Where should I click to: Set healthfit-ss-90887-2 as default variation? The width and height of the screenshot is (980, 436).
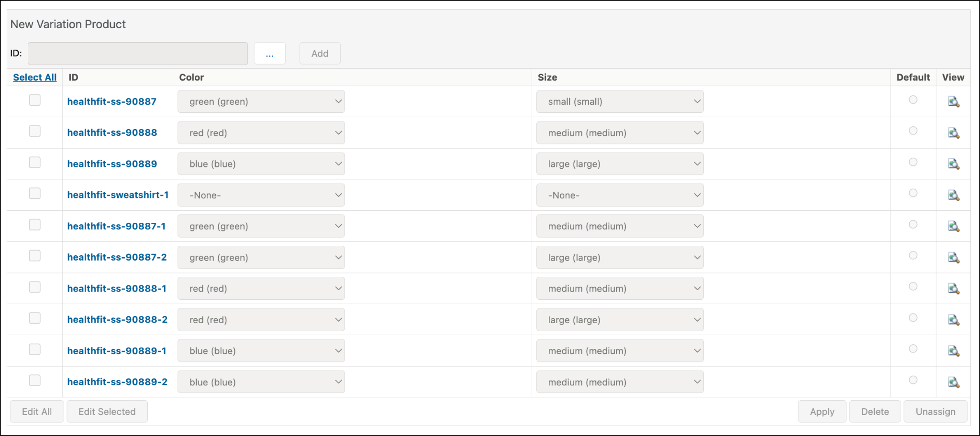coord(913,255)
